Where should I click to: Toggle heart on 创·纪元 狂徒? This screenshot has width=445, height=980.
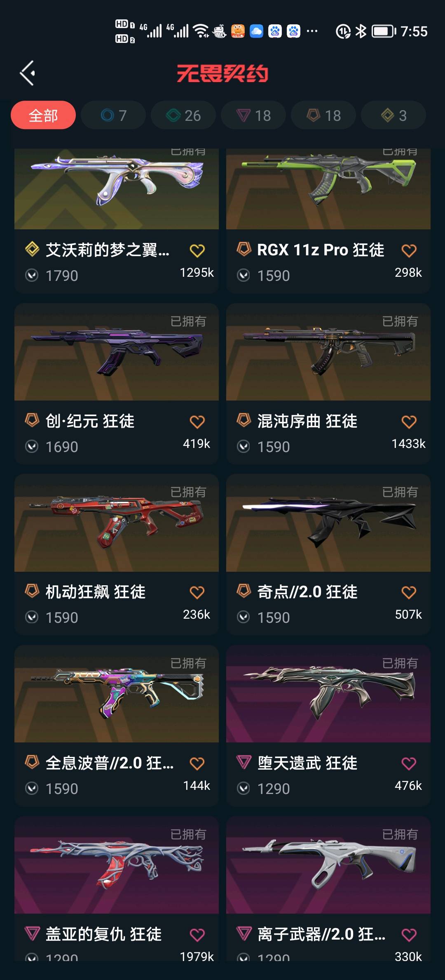pos(197,422)
